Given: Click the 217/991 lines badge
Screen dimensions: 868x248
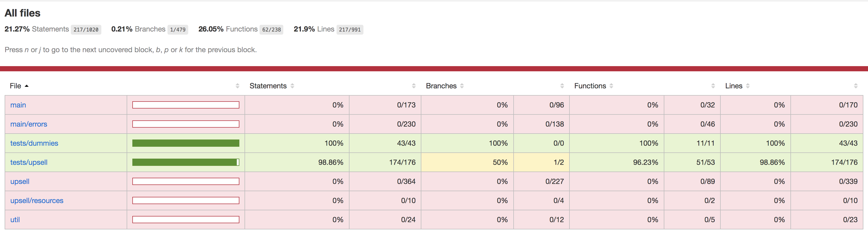Looking at the screenshot, I should tap(350, 30).
